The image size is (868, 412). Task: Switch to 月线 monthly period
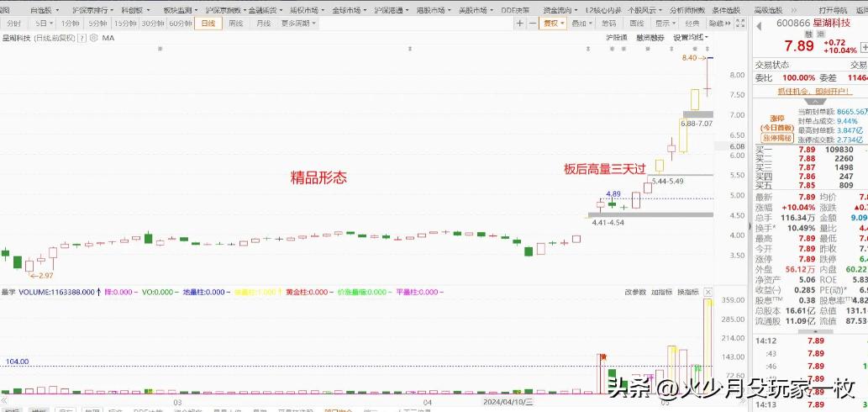point(264,24)
